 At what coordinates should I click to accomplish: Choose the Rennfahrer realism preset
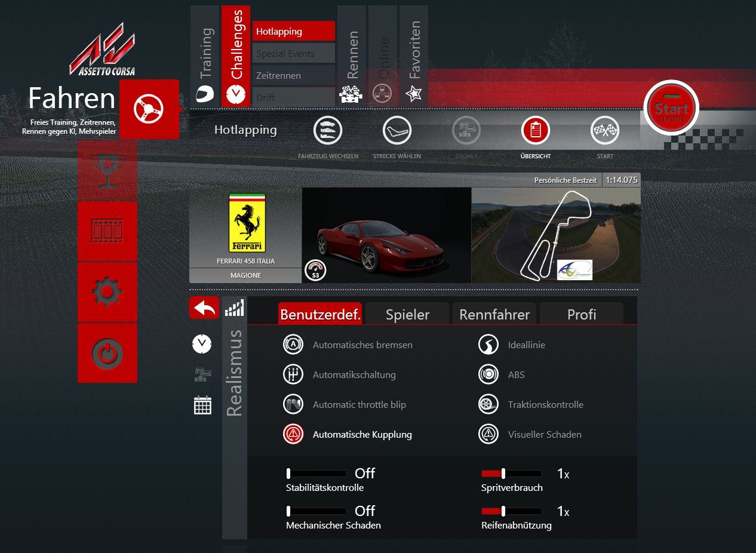click(x=494, y=314)
